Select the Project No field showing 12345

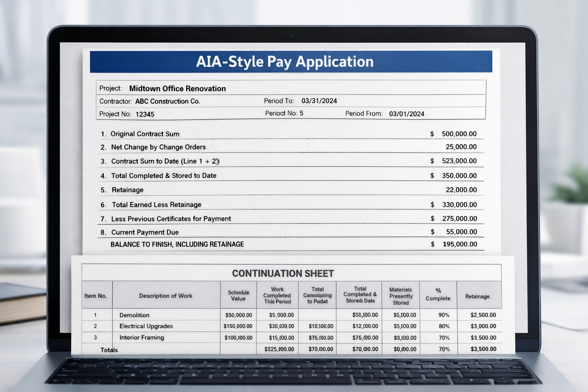[x=145, y=114]
